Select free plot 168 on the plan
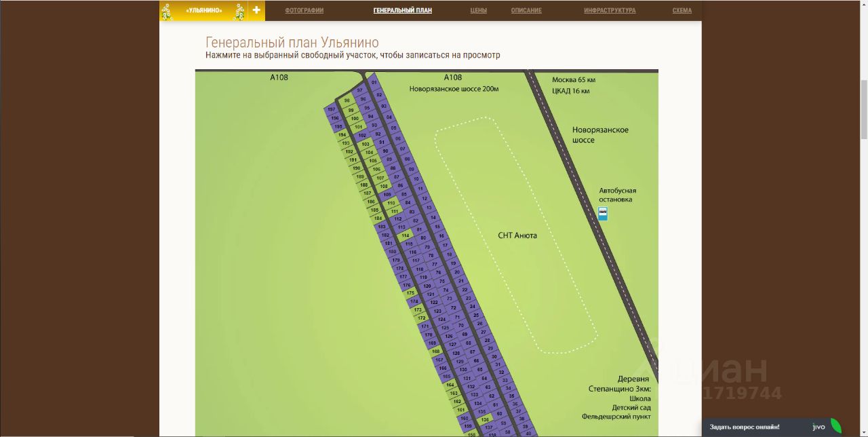Screen dimensions: 868x437 [435, 351]
